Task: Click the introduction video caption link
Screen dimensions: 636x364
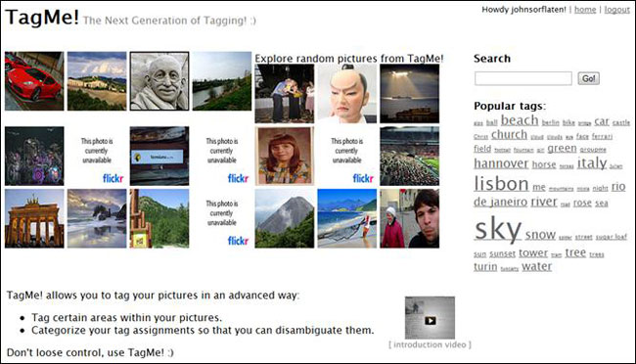Action: pyautogui.click(x=430, y=345)
